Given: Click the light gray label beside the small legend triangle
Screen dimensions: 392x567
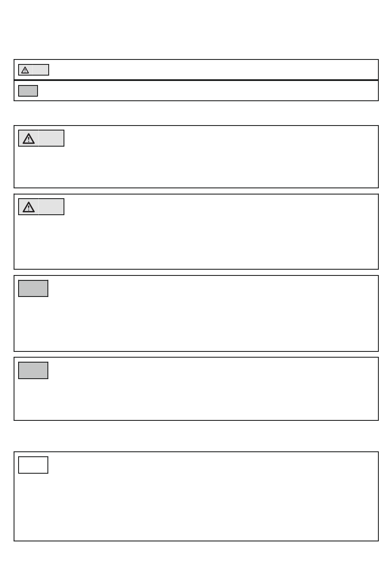Looking at the screenshot, I should [x=40, y=70].
